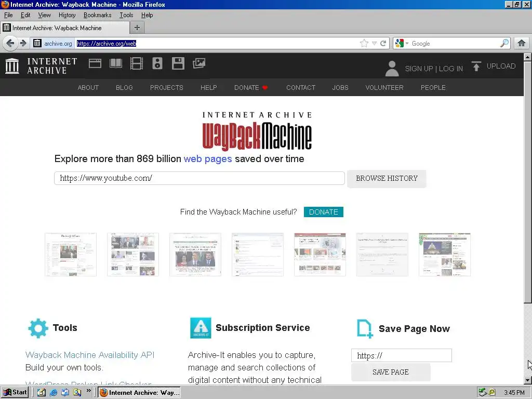This screenshot has height=399, width=532.
Task: Open the Help menu in menu bar
Action: pos(147,15)
